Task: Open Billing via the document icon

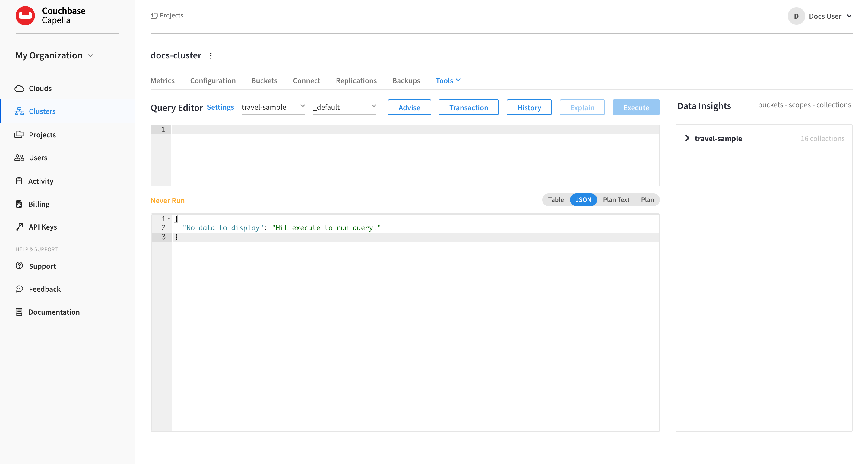Action: [x=20, y=203]
